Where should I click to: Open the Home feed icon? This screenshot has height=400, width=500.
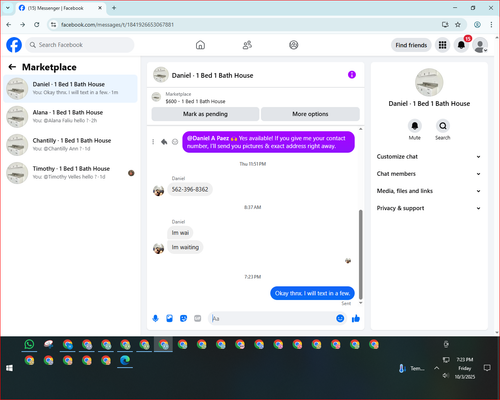[200, 45]
